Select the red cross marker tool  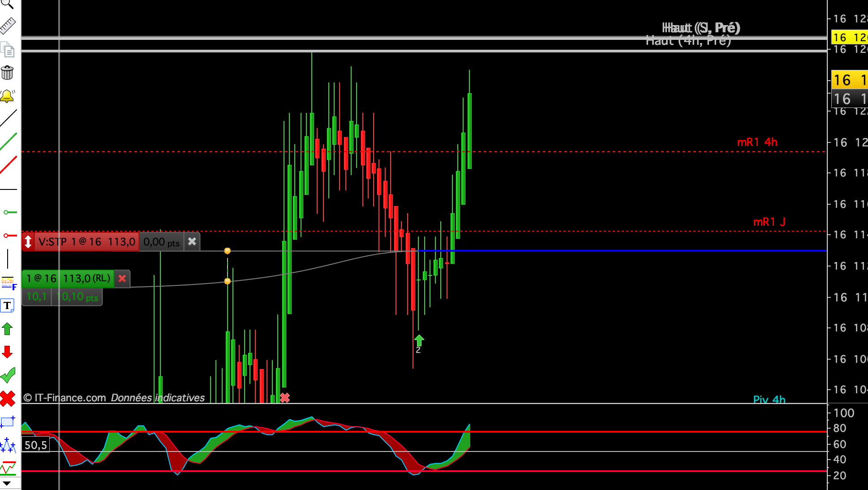click(8, 399)
